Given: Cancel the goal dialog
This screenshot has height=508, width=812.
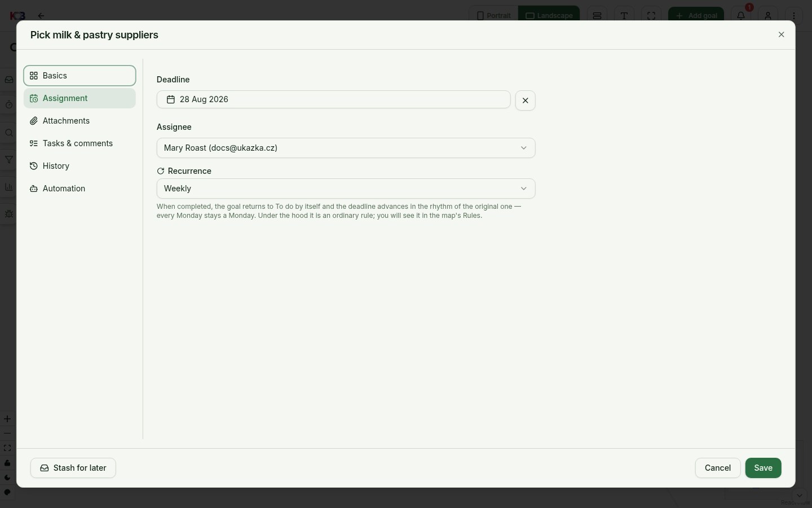Looking at the screenshot, I should click(717, 468).
